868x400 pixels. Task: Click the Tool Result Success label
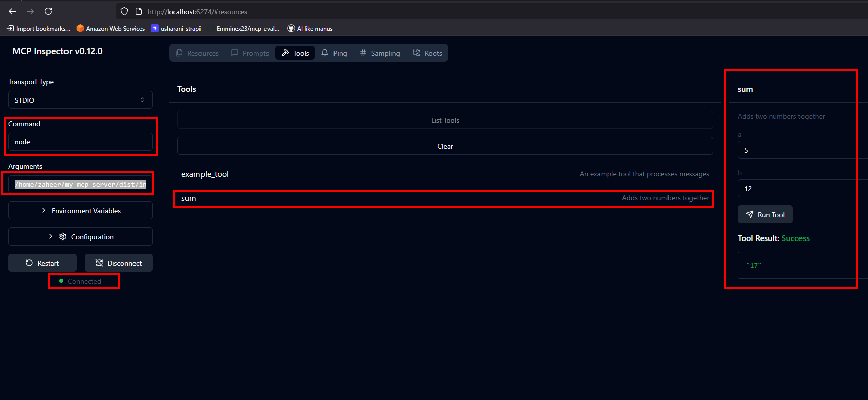(773, 238)
